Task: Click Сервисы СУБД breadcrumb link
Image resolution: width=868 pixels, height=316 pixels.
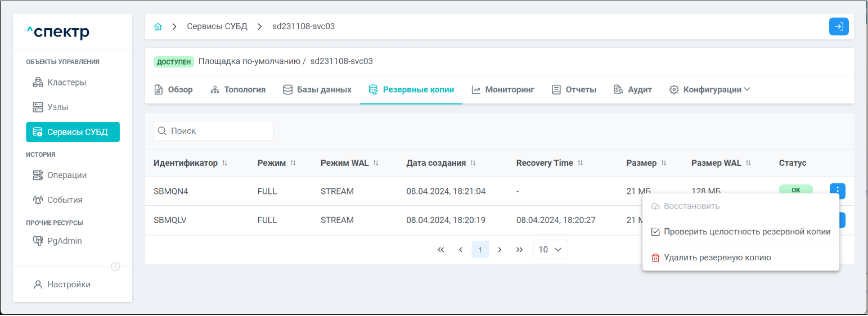Action: click(217, 26)
